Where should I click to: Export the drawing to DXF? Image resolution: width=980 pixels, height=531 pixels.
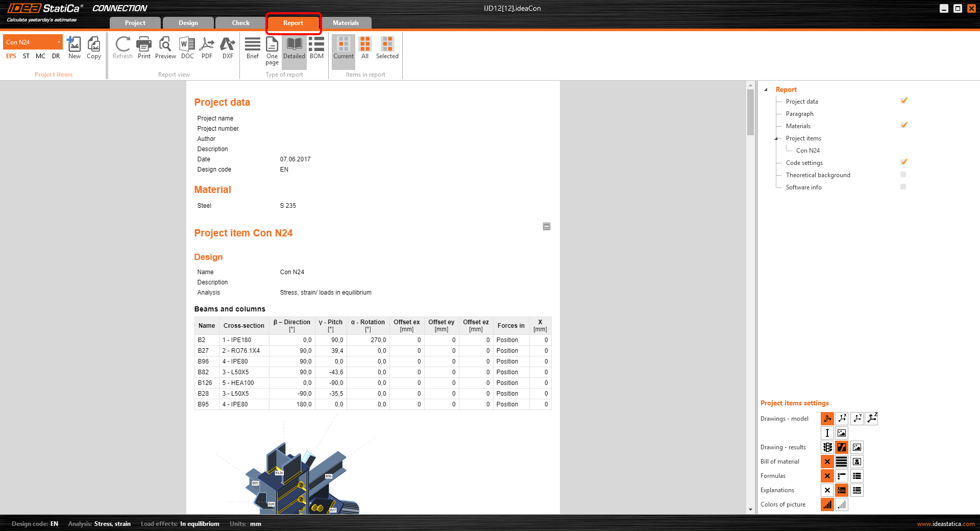[228, 48]
